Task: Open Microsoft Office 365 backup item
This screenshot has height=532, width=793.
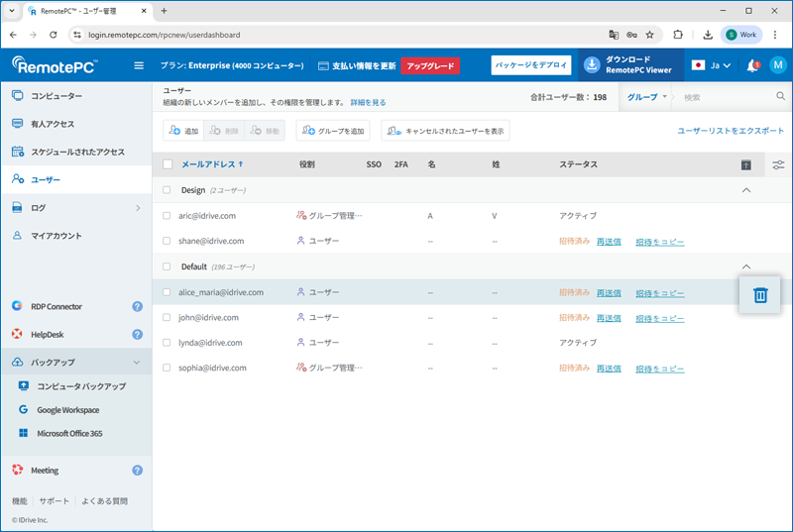Action: (69, 434)
